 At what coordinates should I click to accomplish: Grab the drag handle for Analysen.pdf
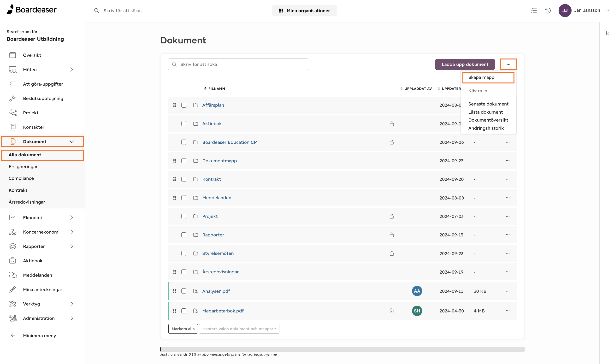[175, 291]
